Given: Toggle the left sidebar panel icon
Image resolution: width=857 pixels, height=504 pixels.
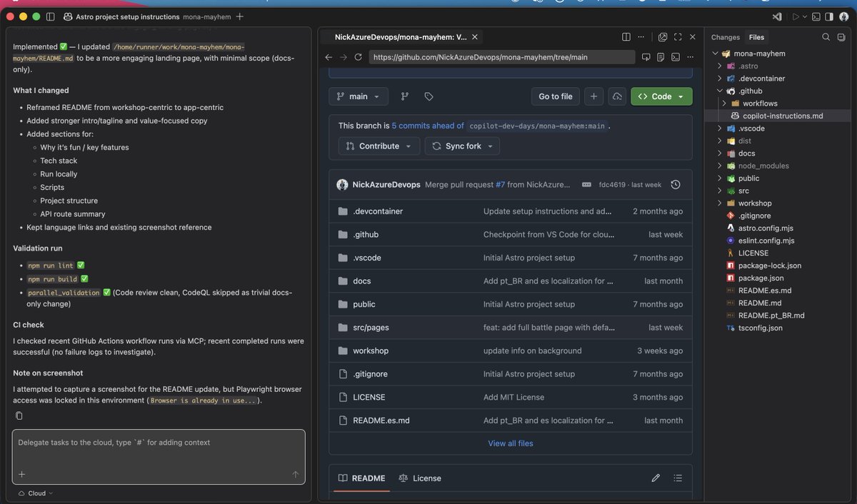Looking at the screenshot, I should pos(51,16).
